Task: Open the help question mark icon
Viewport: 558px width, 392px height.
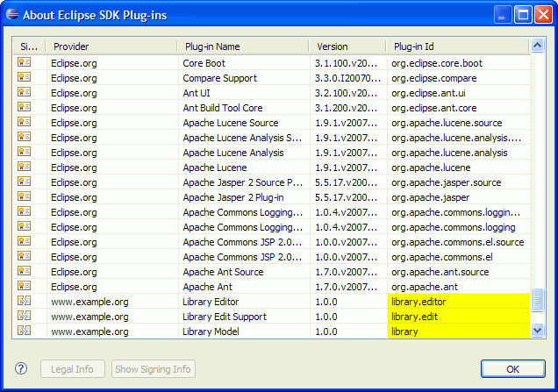Action: click(22, 369)
